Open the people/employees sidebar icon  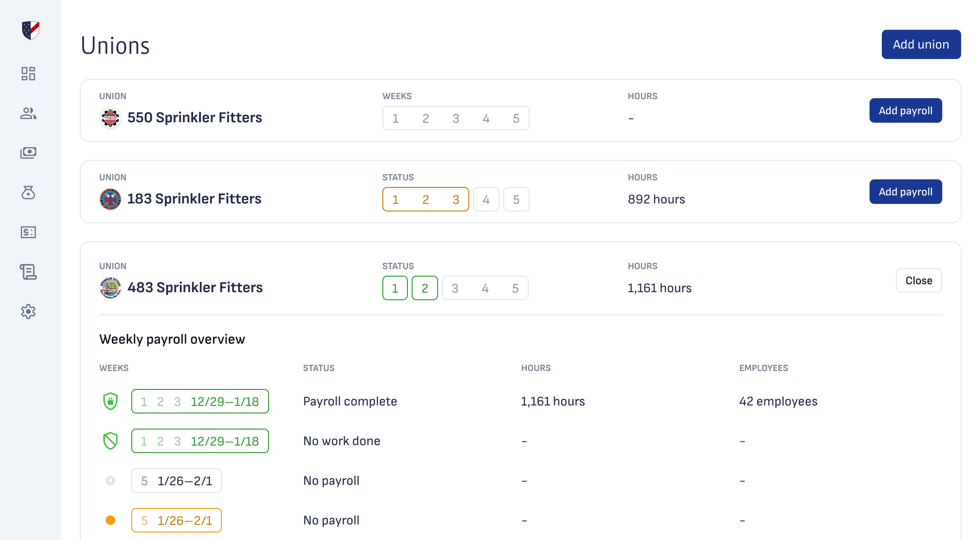[x=28, y=113]
